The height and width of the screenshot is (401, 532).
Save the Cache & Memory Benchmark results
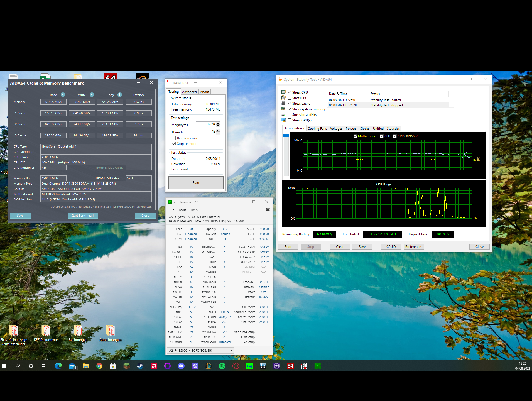click(x=20, y=216)
